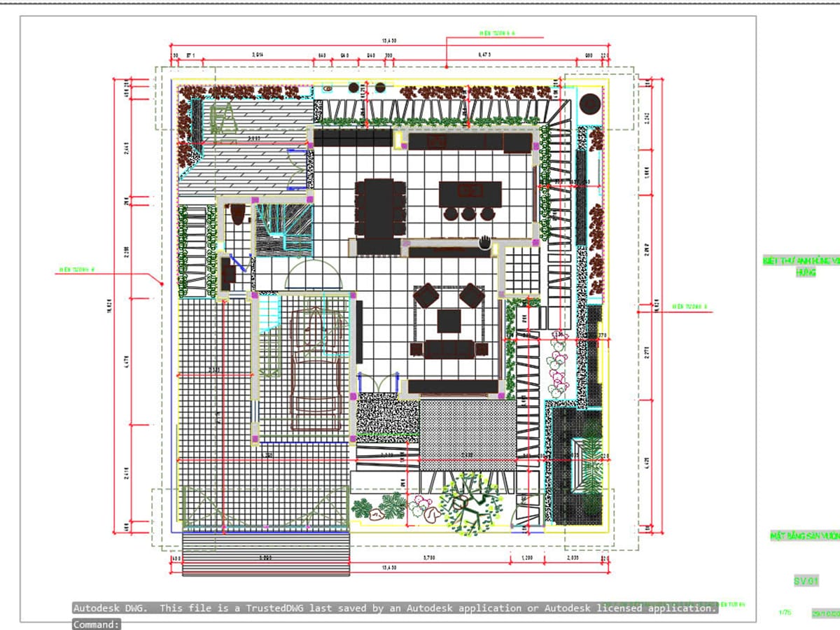The width and height of the screenshot is (840, 630).
Task: Select the toilet fixture in the bathroom
Action: (237, 213)
